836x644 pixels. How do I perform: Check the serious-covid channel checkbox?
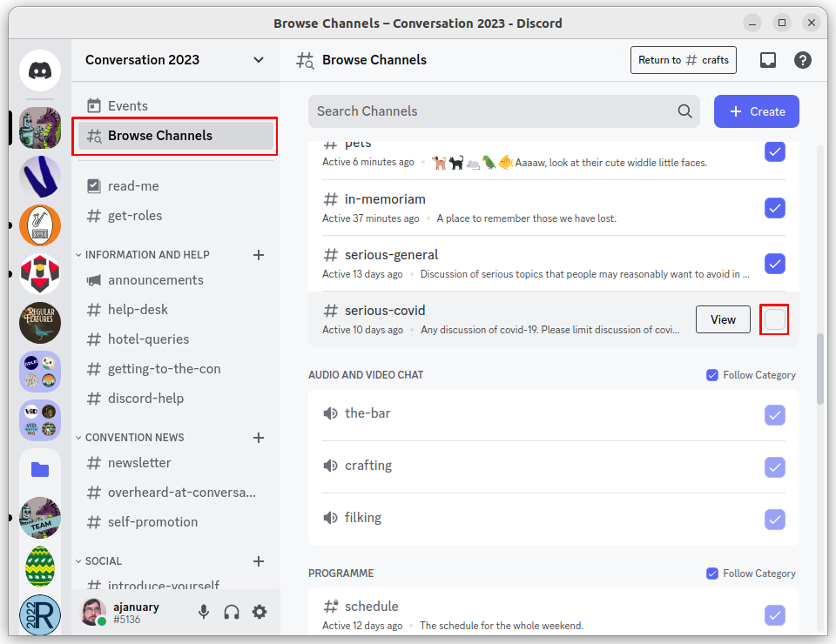[x=774, y=319]
